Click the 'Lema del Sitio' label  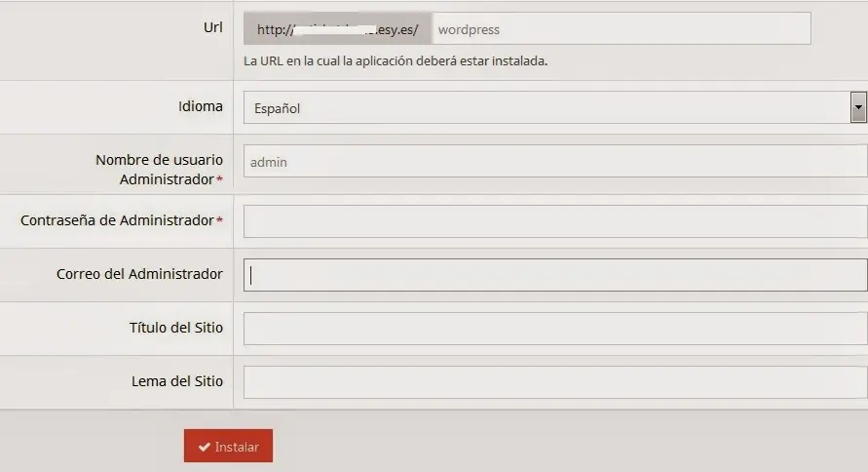click(177, 381)
